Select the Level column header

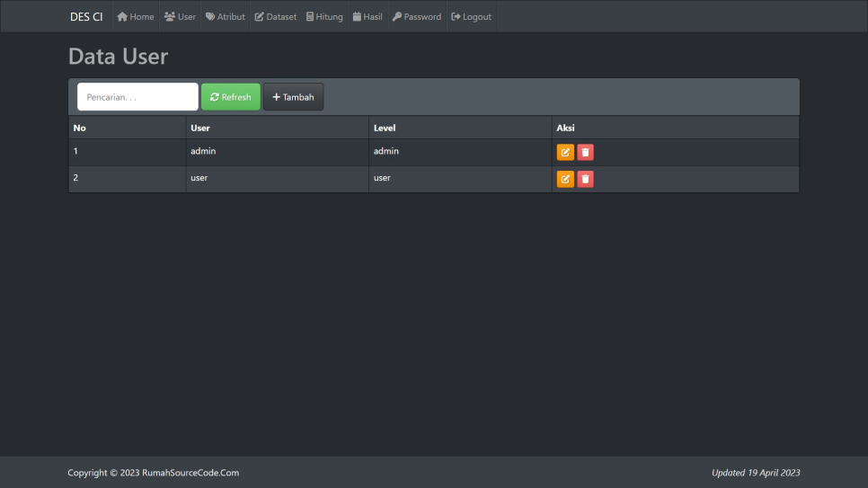pos(385,128)
